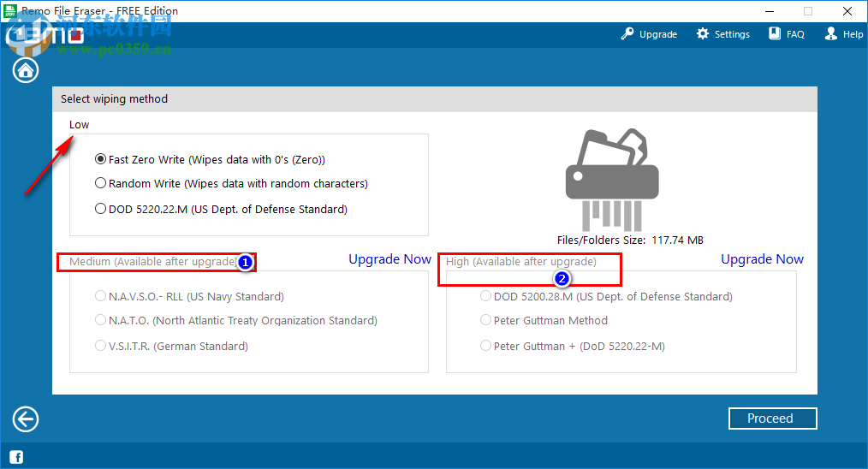Open Settings in top menu
868x469 pixels.
pyautogui.click(x=732, y=34)
